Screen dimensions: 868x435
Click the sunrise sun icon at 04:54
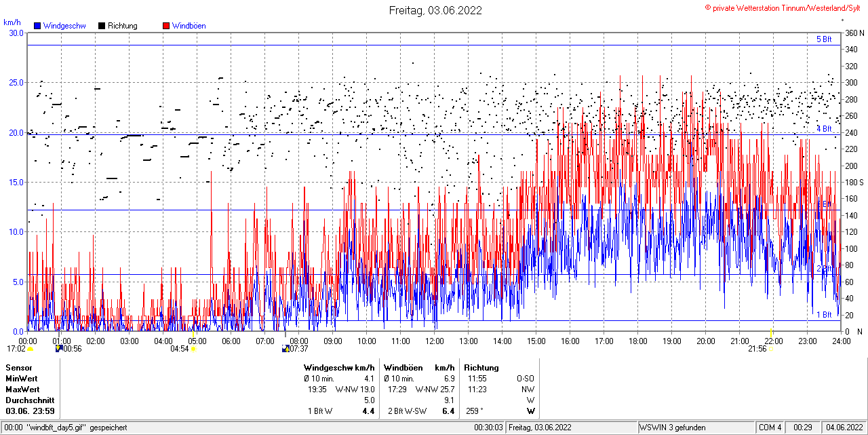coord(193,349)
